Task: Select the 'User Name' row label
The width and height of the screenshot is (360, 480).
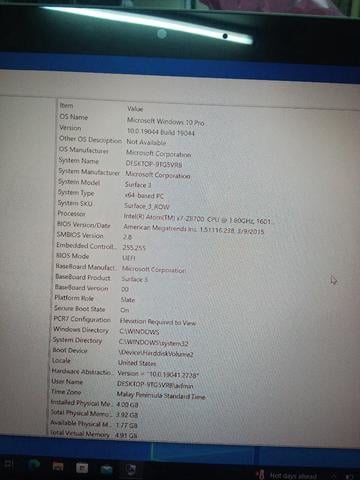Action: point(67,382)
